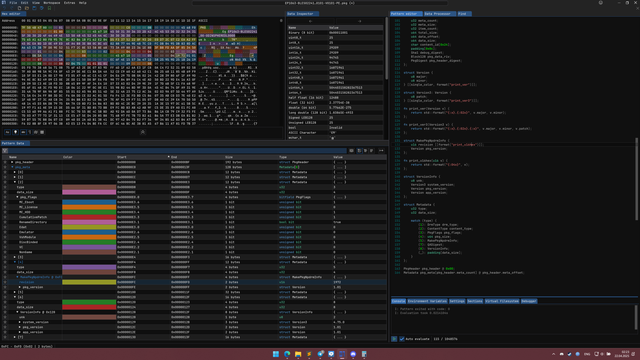Go forward with the Data Inspector right arrow
This screenshot has height=360, width=640.
[359, 21]
